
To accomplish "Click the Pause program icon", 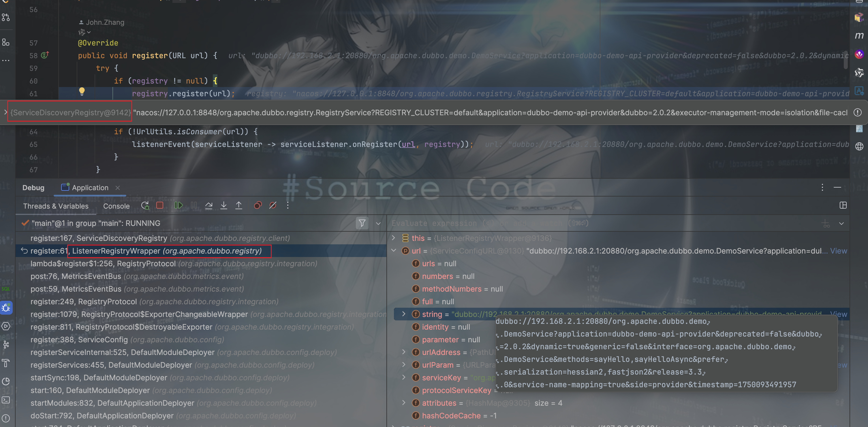I will [x=194, y=205].
